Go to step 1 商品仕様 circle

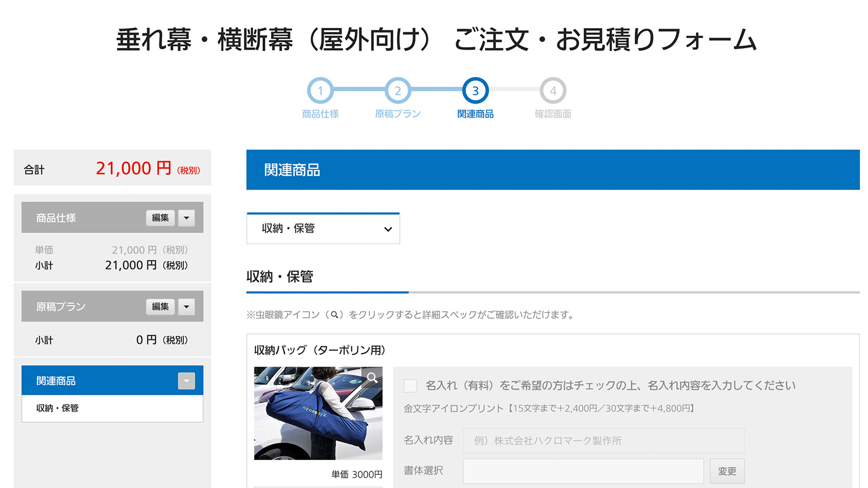(x=320, y=91)
